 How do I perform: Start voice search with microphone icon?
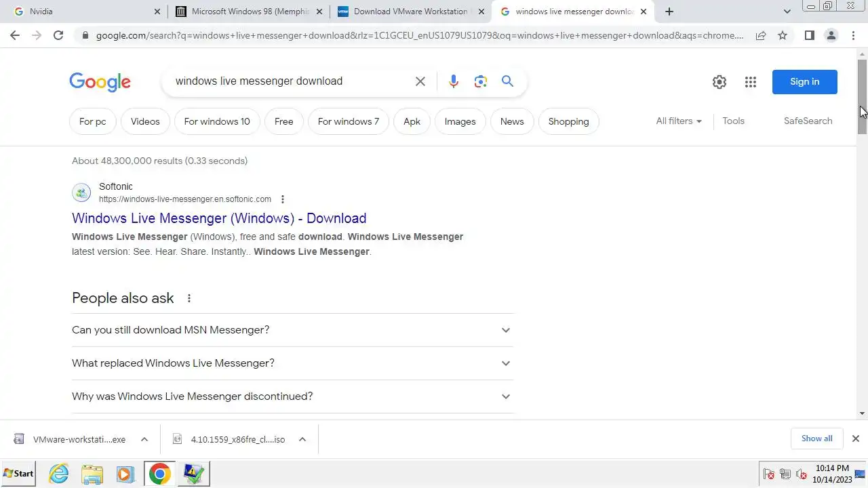point(454,81)
